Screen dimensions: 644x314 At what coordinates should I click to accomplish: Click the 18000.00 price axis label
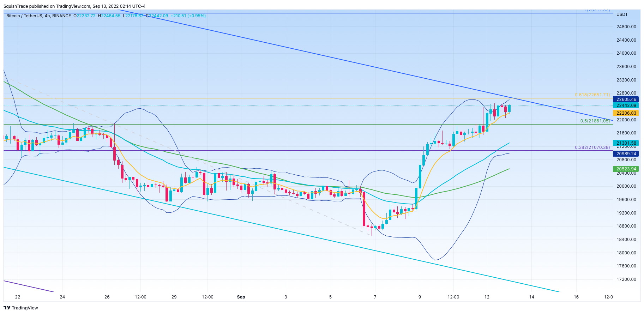[626, 253]
